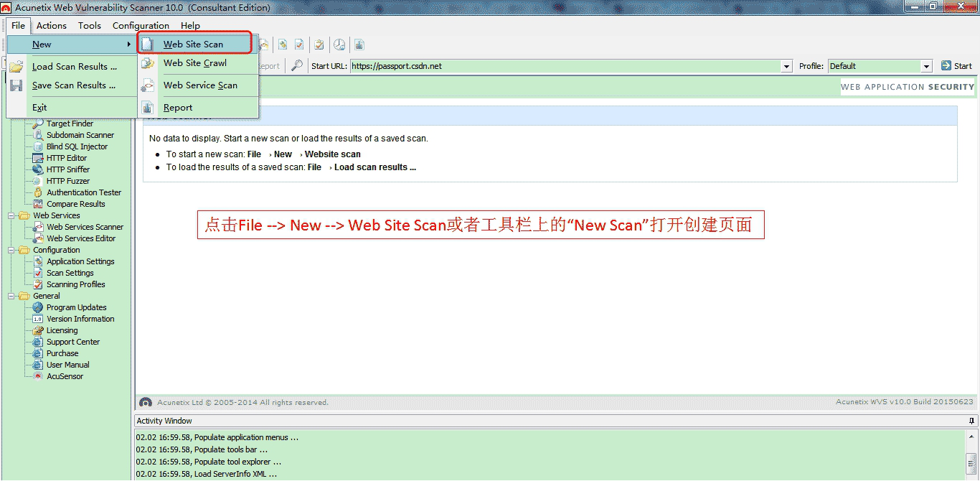
Task: Open the Actions menu
Action: (x=52, y=25)
